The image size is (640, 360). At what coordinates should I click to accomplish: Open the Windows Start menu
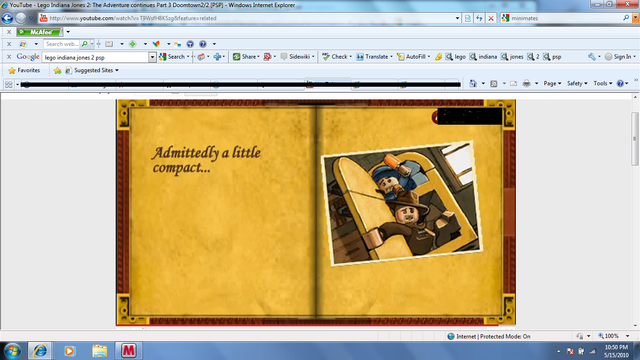click(x=12, y=351)
